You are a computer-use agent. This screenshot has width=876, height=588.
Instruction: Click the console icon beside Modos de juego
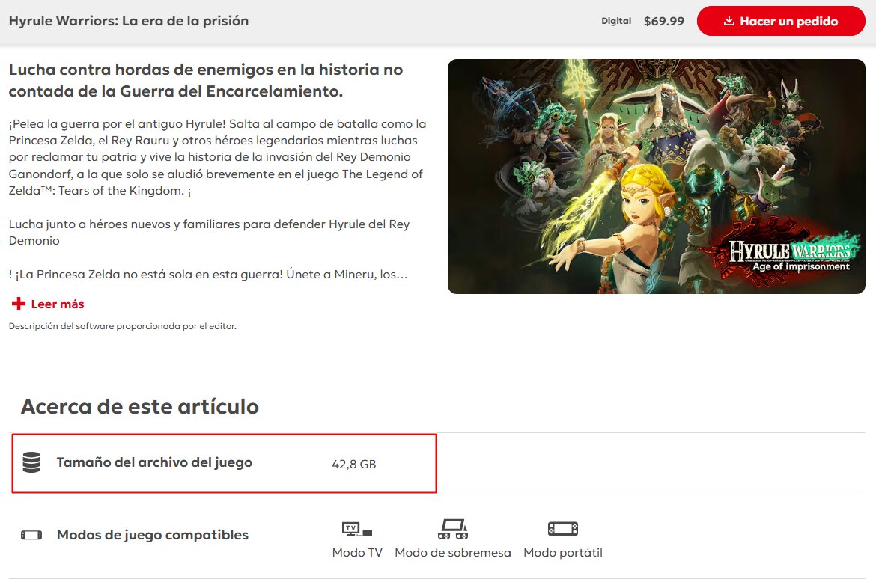pos(31,535)
